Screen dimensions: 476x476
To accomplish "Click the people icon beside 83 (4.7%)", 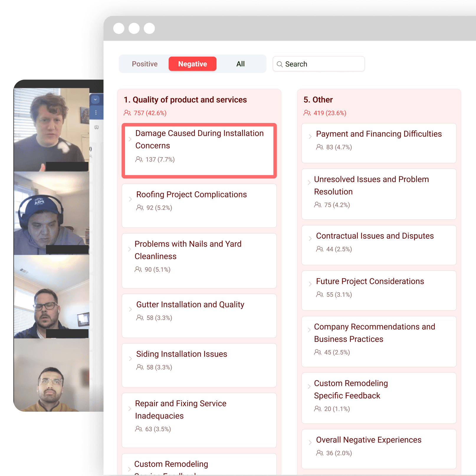I will [320, 147].
